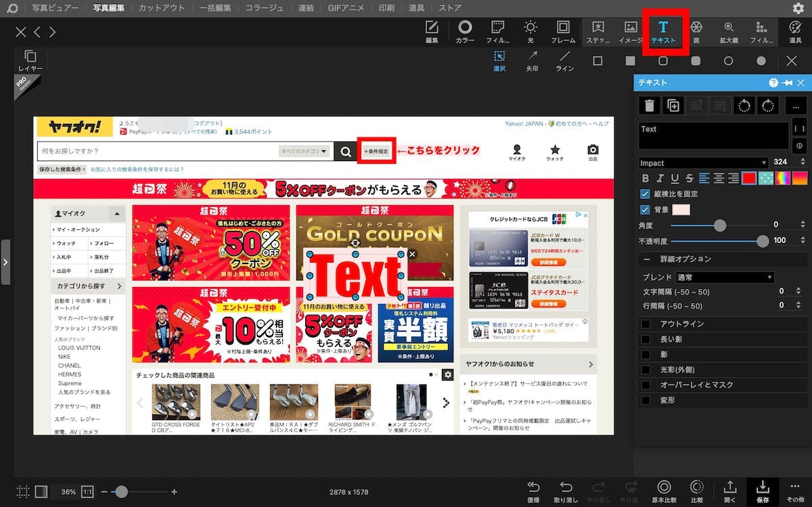Delete the text object with trash icon
This screenshot has height=507, width=812.
point(650,106)
